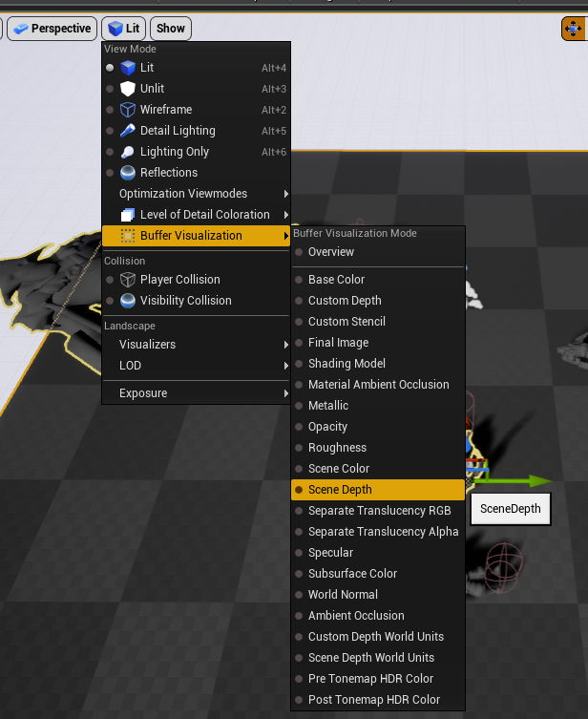Screen dimensions: 588x719
Task: Choose Custom Depth World Units
Action: pyautogui.click(x=378, y=637)
